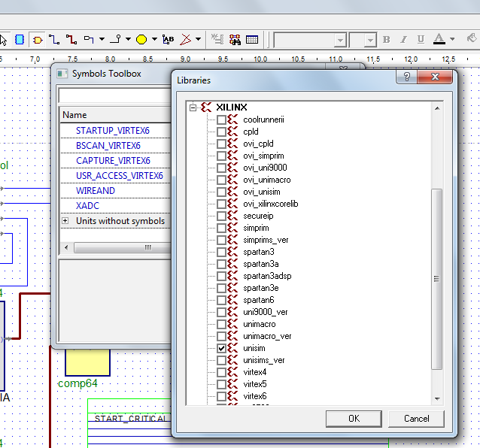
Task: Select the global wire pin tool
Action: pyautogui.click(x=115, y=39)
